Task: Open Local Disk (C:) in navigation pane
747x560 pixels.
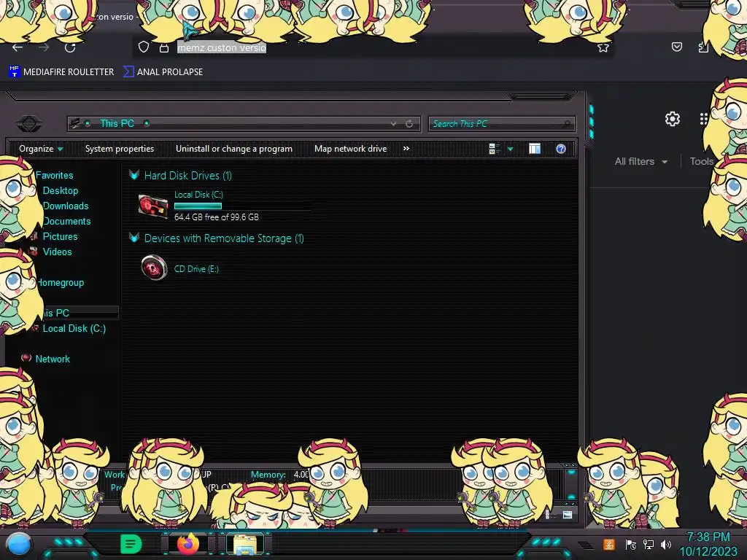Action: (74, 328)
